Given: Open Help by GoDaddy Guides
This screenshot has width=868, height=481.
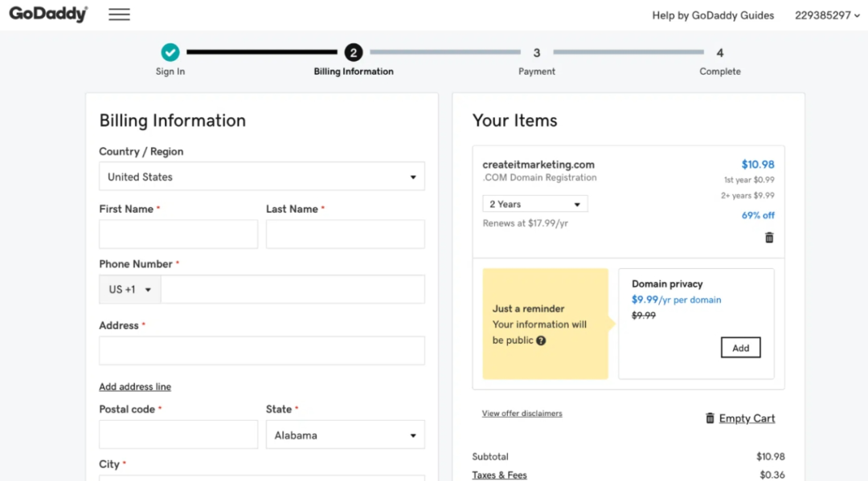Looking at the screenshot, I should click(x=713, y=15).
